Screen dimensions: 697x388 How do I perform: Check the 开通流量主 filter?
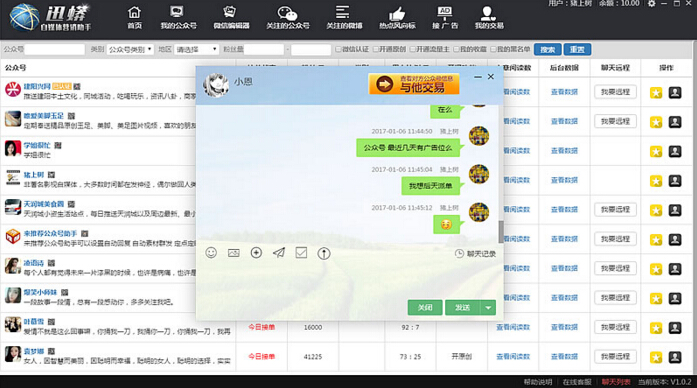(x=413, y=49)
